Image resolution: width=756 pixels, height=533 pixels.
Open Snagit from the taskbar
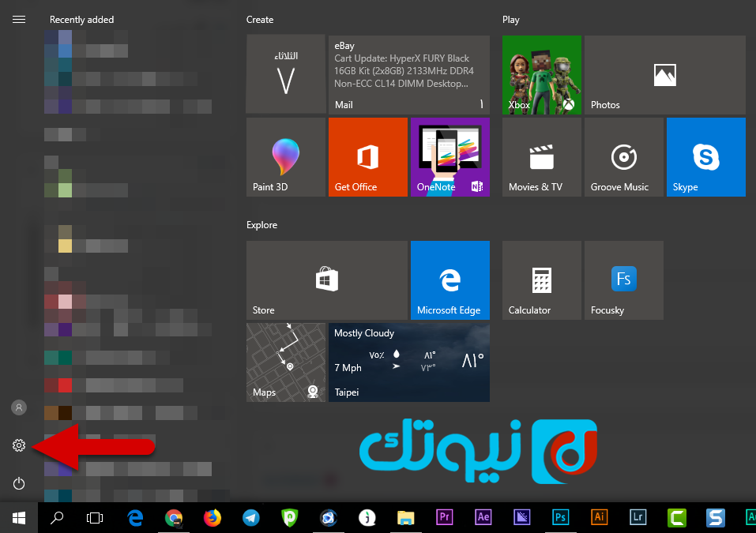(x=716, y=518)
